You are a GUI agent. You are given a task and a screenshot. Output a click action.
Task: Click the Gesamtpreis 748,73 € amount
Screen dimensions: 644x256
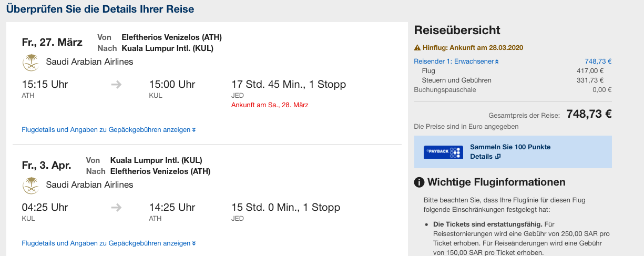(589, 114)
